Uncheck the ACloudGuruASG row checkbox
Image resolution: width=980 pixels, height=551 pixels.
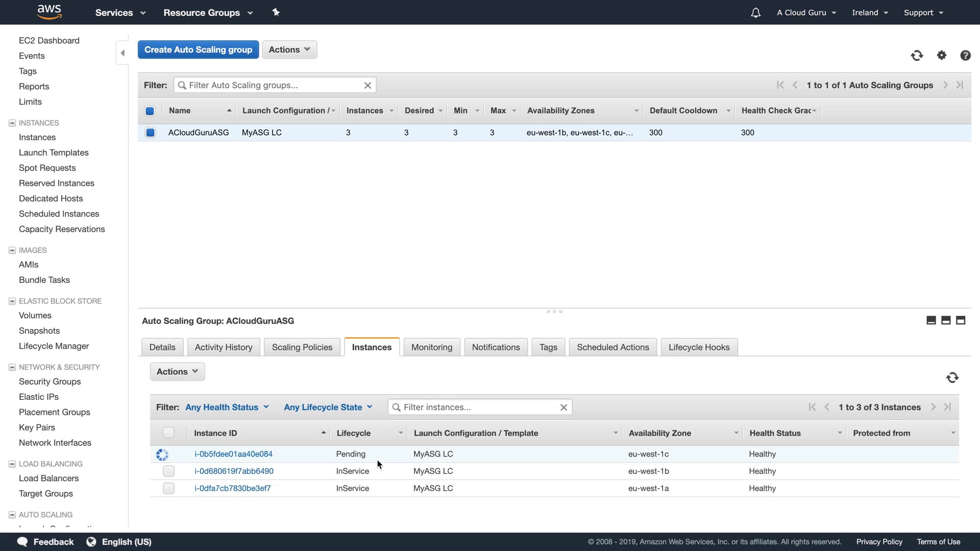150,133
